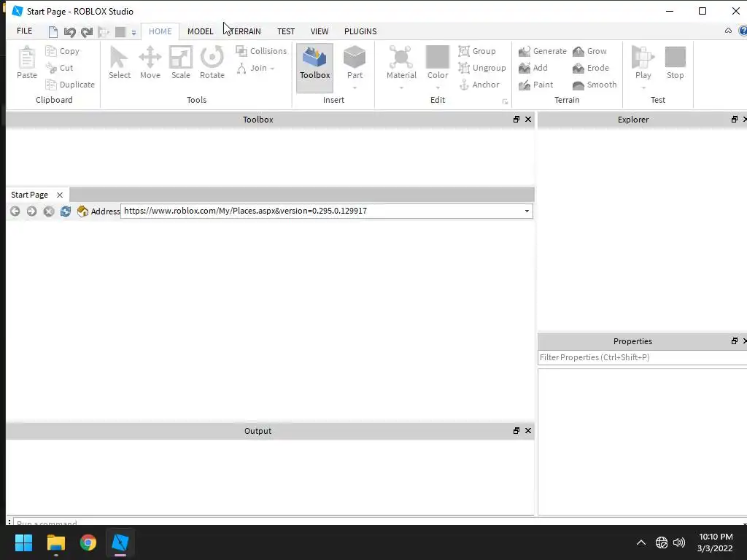Undock the Explorer panel
This screenshot has height=560, width=747.
(734, 120)
